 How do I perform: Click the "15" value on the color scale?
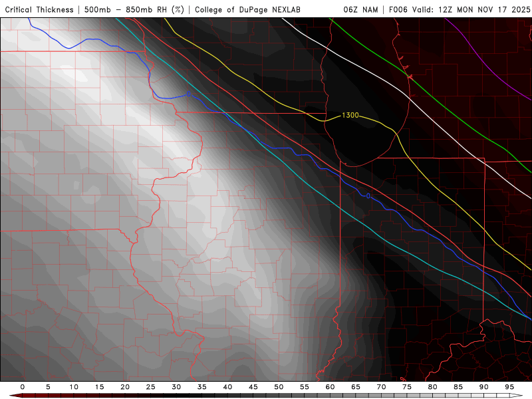(99, 387)
